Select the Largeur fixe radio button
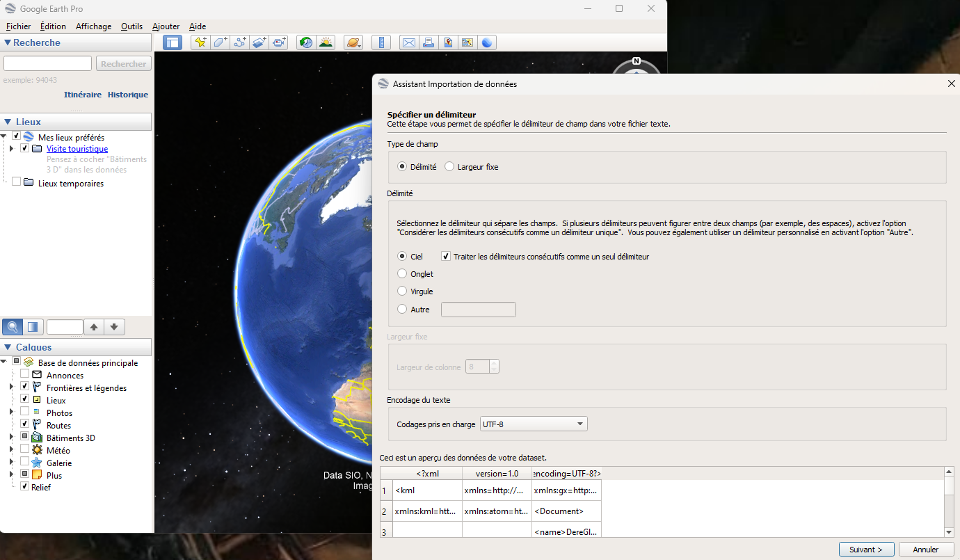960x560 pixels. coord(449,167)
